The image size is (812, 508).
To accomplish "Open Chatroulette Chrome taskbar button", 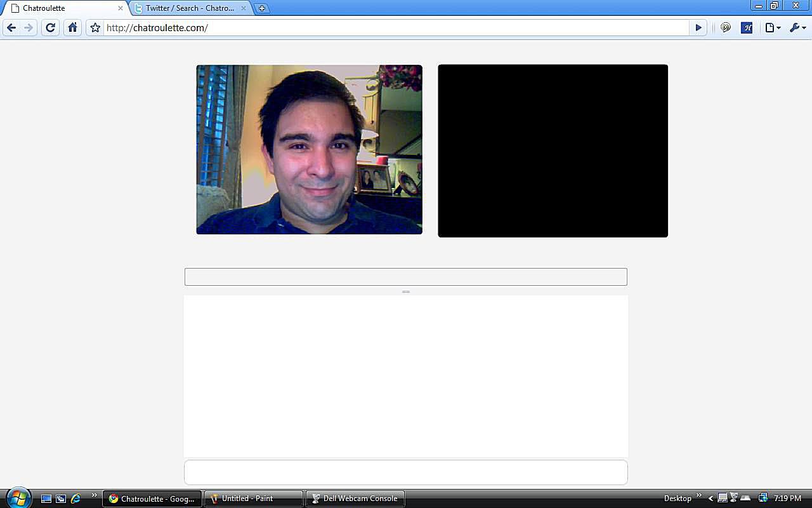I will point(152,498).
